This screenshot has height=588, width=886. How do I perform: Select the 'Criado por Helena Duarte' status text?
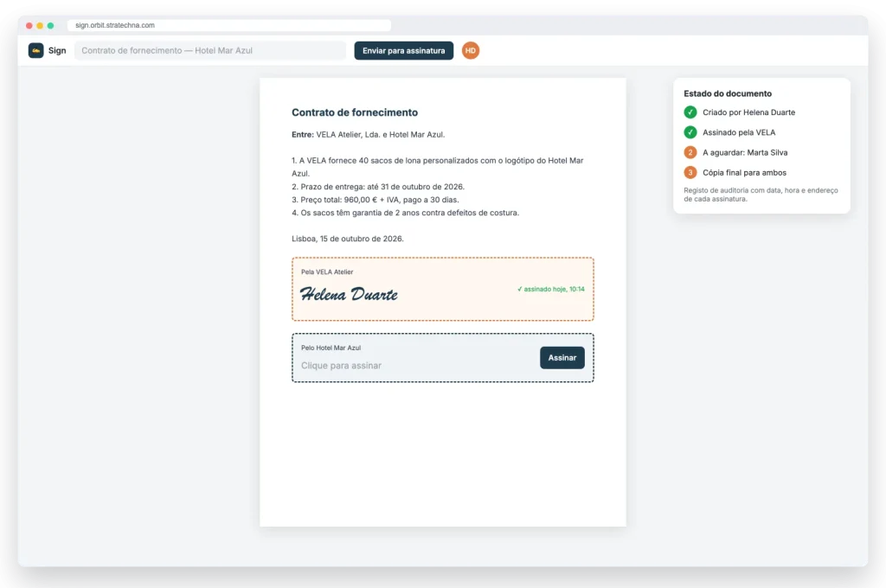point(748,112)
